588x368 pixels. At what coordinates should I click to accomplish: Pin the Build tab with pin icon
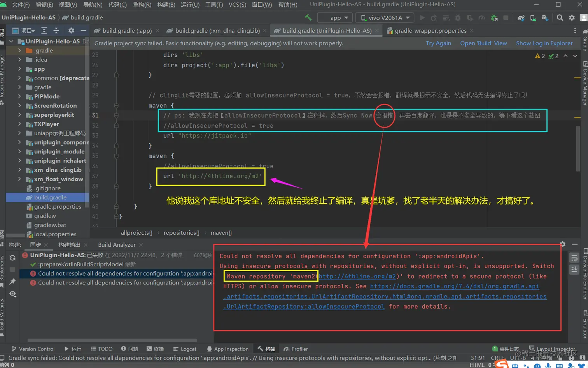[12, 281]
